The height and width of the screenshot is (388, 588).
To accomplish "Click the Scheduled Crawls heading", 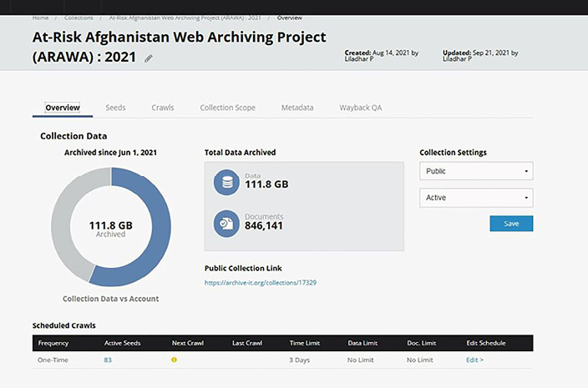I will 64,325.
